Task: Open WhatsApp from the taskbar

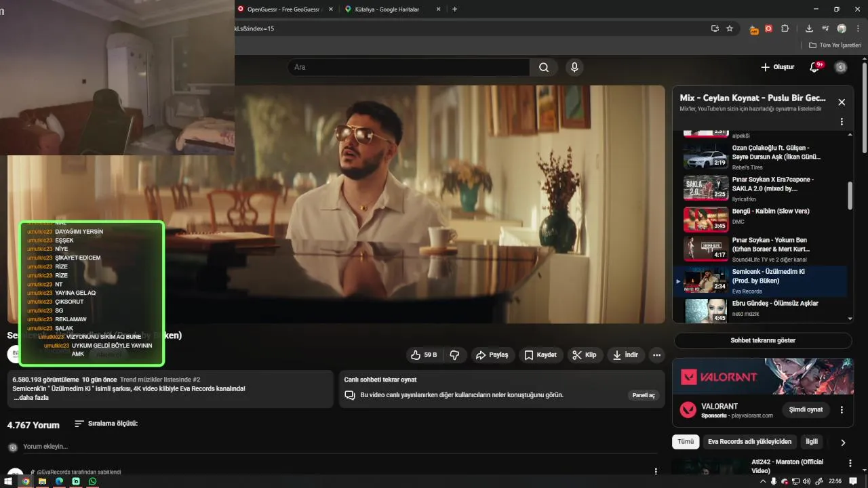Action: coord(93,481)
